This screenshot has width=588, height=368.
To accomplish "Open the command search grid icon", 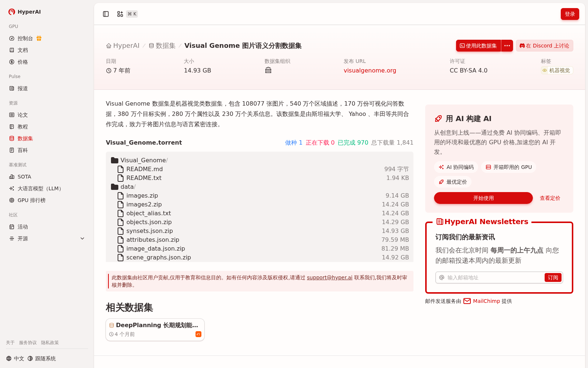I will coord(120,14).
